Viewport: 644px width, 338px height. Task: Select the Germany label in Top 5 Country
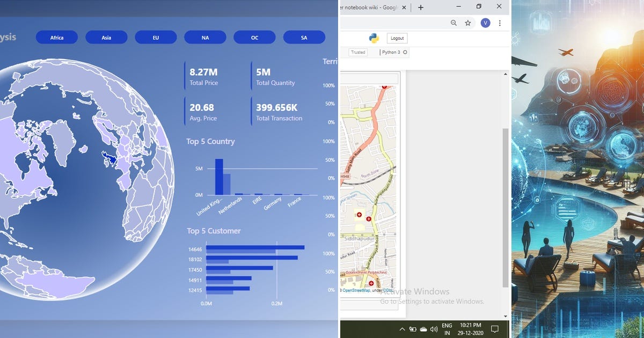coord(273,203)
